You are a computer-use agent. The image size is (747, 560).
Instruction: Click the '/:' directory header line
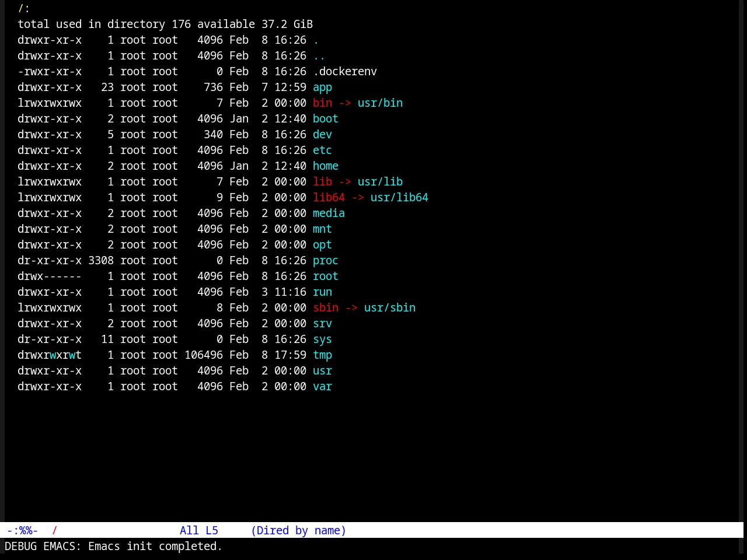[24, 9]
